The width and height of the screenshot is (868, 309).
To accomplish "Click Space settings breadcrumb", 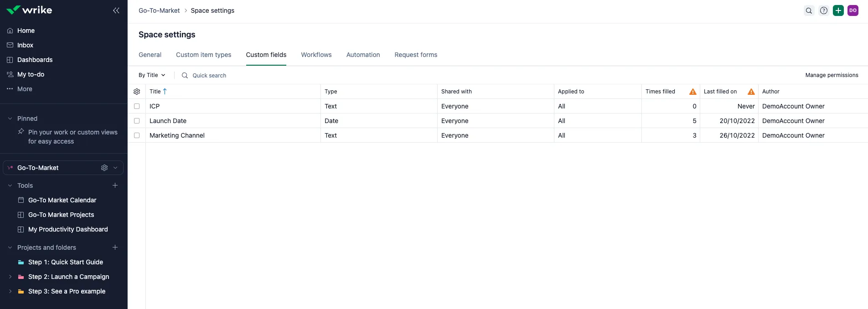I will tap(212, 10).
